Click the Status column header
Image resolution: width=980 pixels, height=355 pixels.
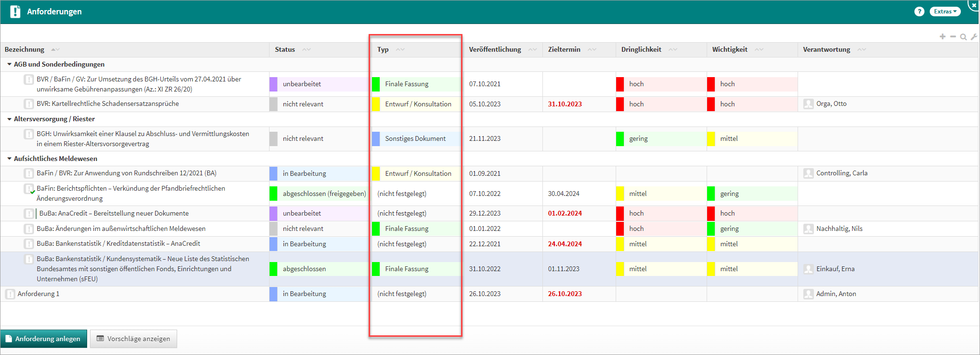(285, 50)
